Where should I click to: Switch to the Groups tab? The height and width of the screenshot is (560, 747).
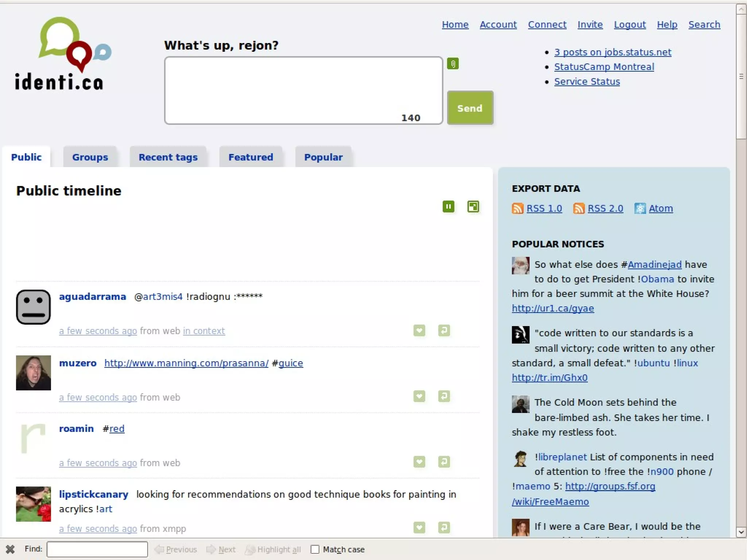pos(90,157)
